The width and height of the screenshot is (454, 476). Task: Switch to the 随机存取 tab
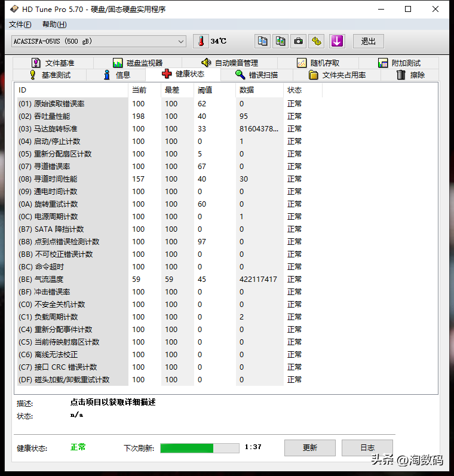[x=318, y=63]
